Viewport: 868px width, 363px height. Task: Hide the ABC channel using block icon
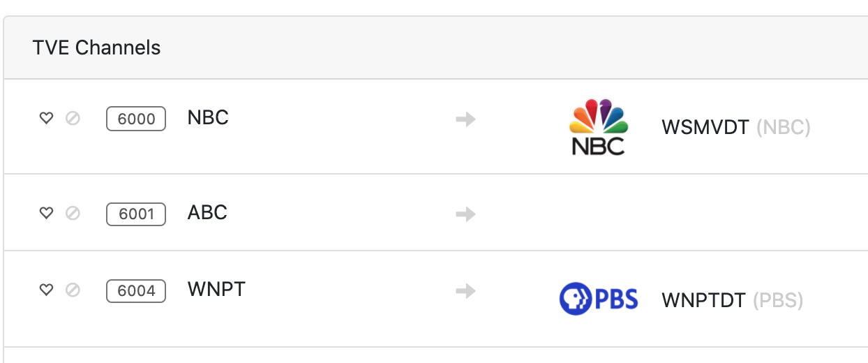tap(73, 213)
